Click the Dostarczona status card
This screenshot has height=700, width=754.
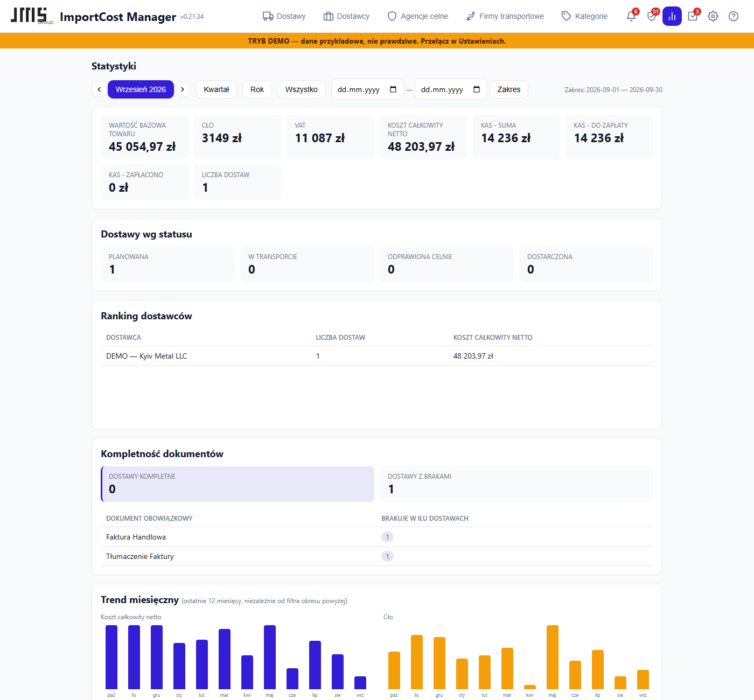pos(586,264)
